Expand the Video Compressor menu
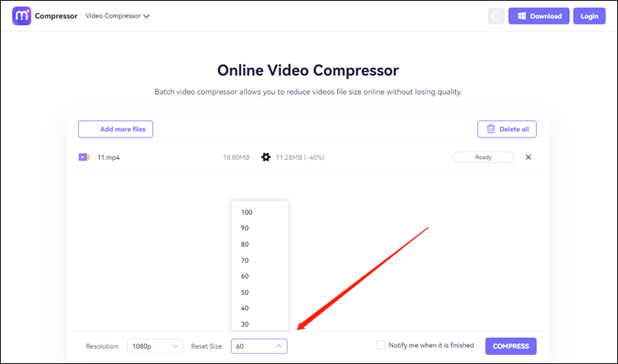This screenshot has height=364, width=618. pyautogui.click(x=118, y=16)
